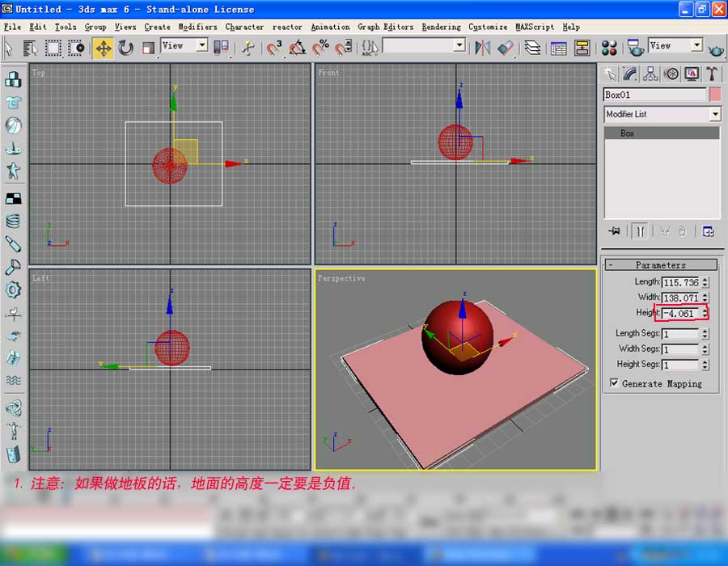The width and height of the screenshot is (728, 566).
Task: Click the Quick Render teapot icon
Action: coord(716,48)
